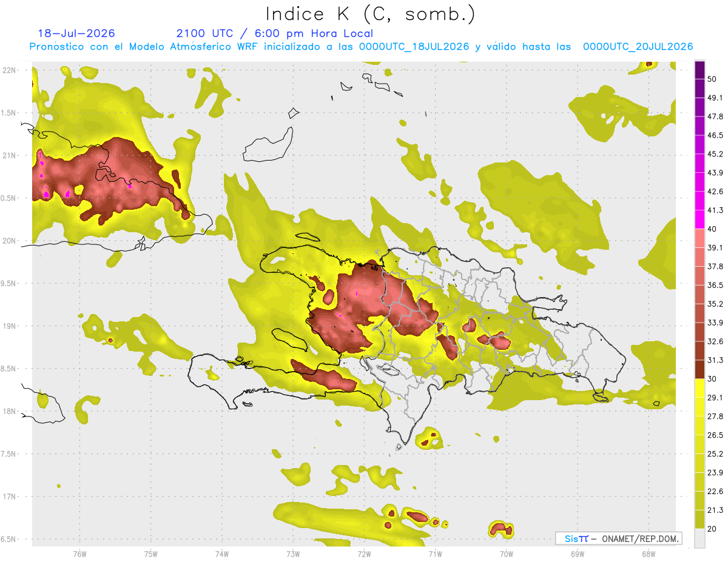
Task: Click the '17N' latitude axis label
Action: click(9, 497)
